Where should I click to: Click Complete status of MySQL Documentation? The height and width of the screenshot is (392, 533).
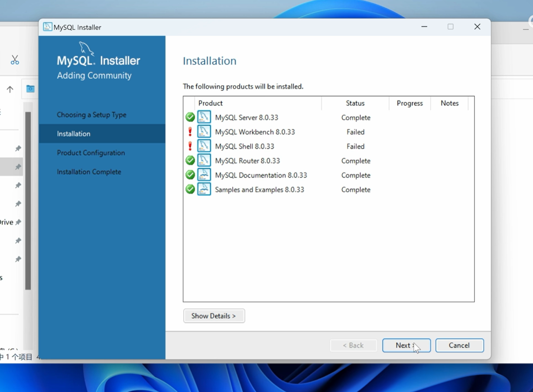coord(356,175)
